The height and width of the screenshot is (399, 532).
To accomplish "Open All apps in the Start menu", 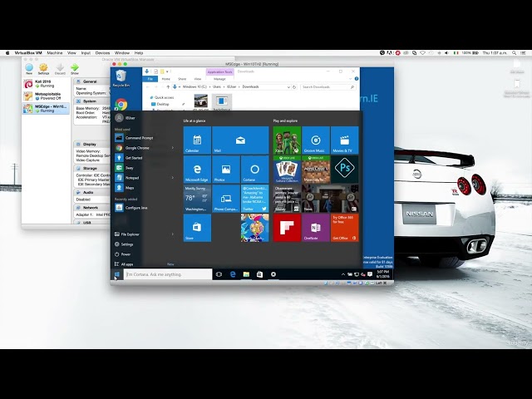I will click(x=124, y=264).
